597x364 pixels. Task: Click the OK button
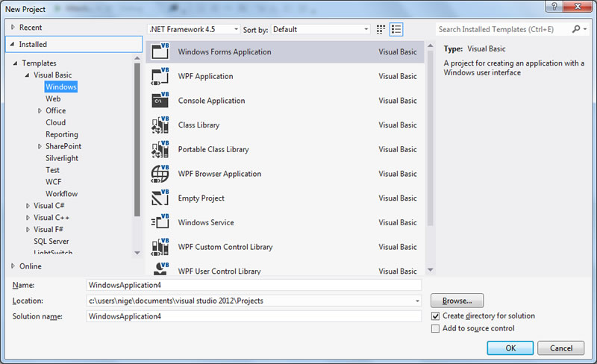[510, 348]
